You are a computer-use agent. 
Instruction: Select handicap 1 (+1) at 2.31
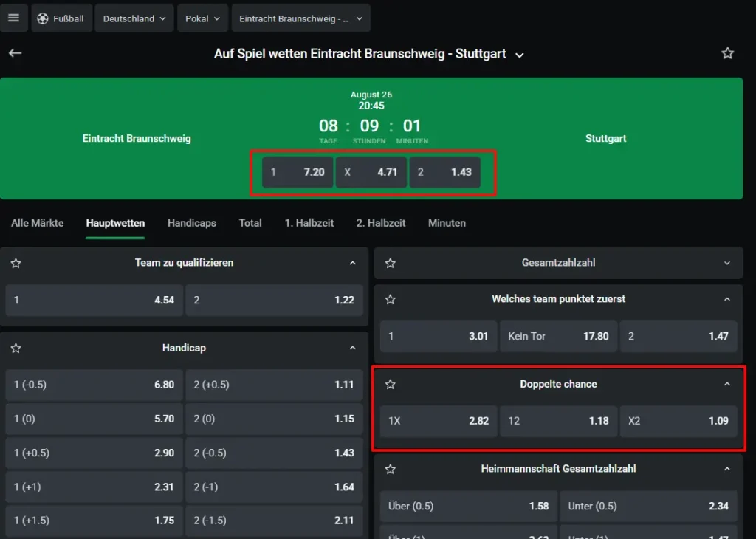pyautogui.click(x=94, y=487)
